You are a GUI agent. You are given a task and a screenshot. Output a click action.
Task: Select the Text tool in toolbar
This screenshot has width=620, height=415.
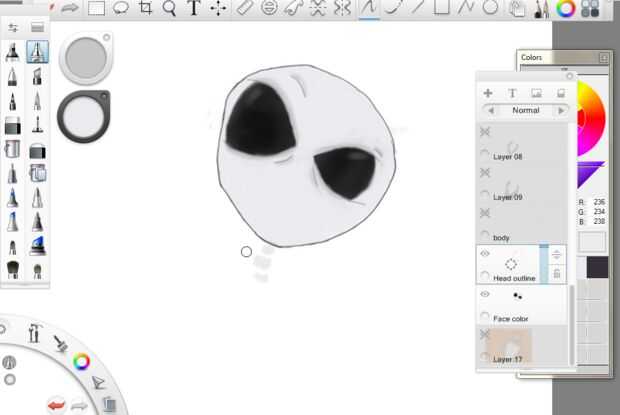194,8
